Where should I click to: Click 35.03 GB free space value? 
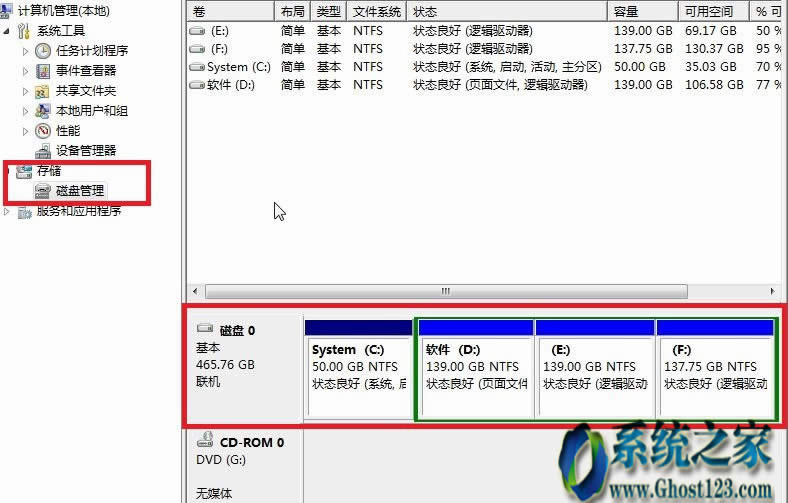711,67
